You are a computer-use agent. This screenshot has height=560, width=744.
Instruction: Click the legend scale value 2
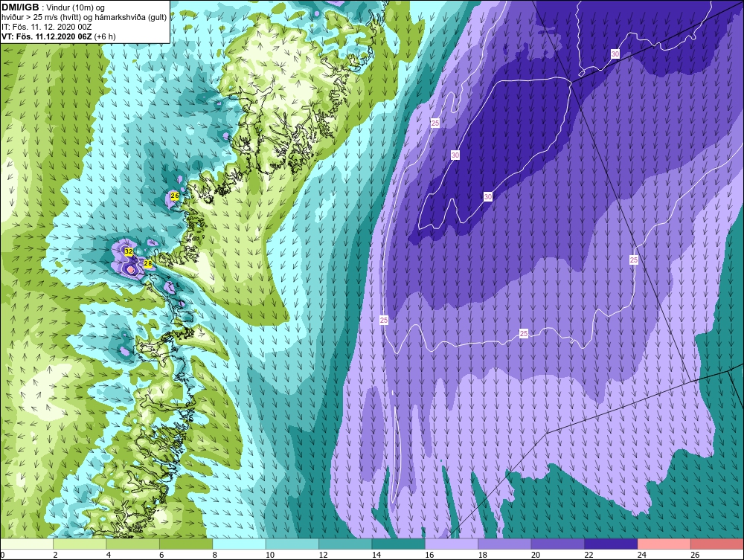[56, 555]
